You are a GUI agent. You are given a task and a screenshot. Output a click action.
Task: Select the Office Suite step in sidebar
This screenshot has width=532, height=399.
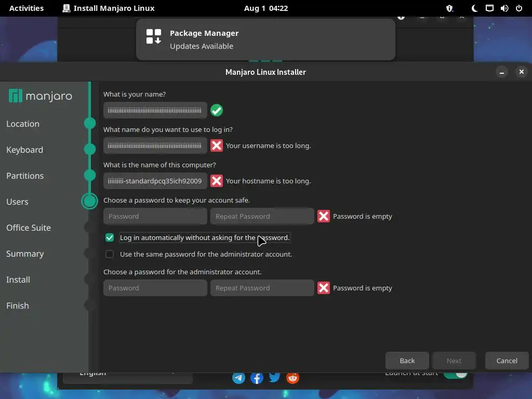pyautogui.click(x=29, y=228)
